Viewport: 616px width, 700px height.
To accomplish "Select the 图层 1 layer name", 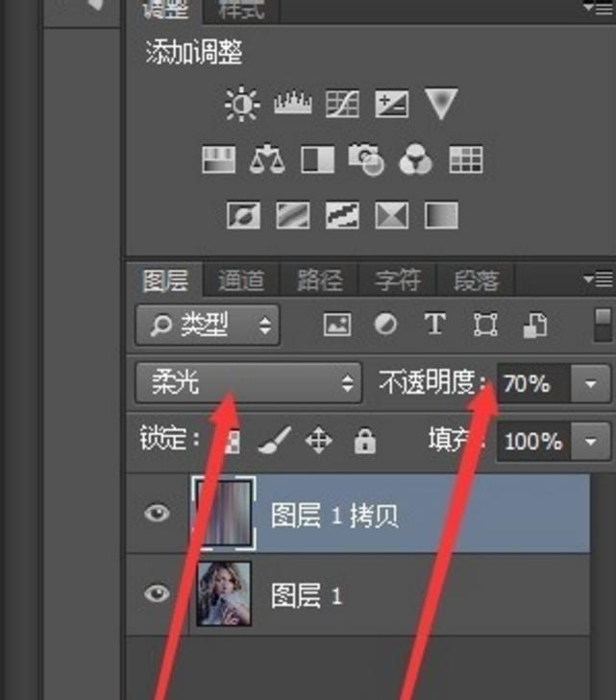I will (x=307, y=595).
